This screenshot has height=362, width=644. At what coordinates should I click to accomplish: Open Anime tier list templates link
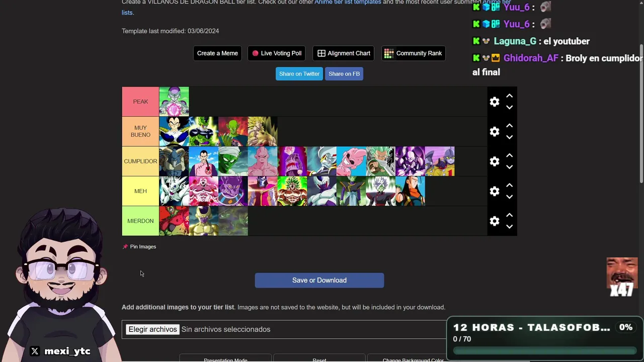coord(348,3)
